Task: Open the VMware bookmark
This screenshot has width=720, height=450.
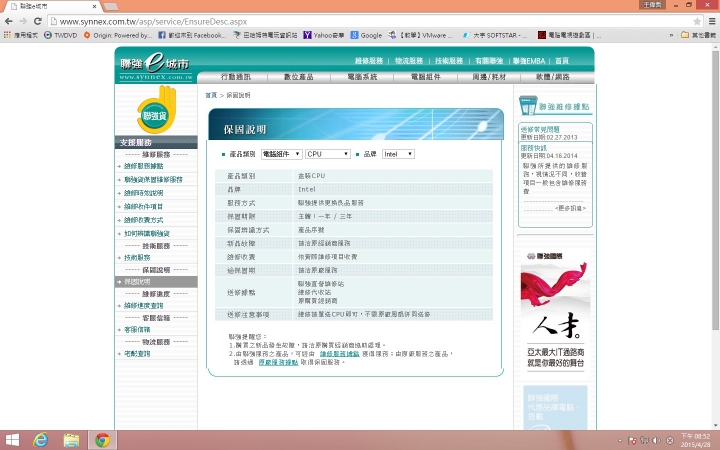Action: coord(420,35)
